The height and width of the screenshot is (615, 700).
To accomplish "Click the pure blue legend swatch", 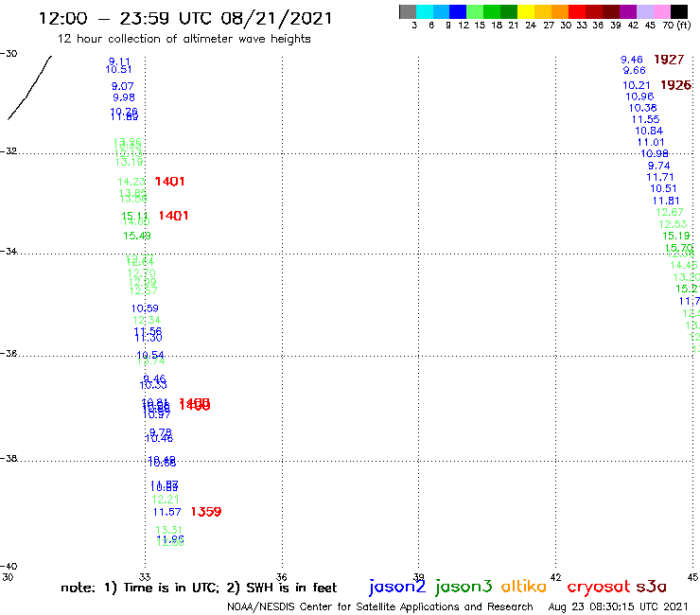I will [x=458, y=11].
